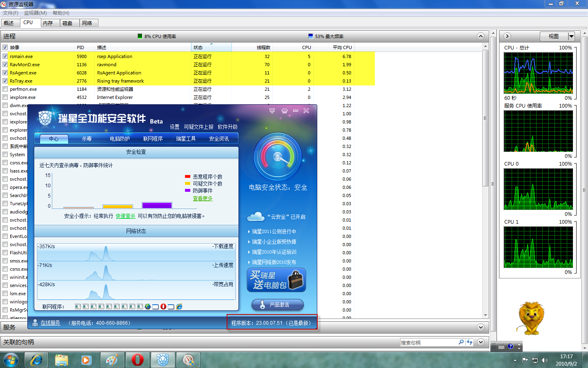
Task: Open the 视图 dropdown arrow
Action: tap(571, 36)
